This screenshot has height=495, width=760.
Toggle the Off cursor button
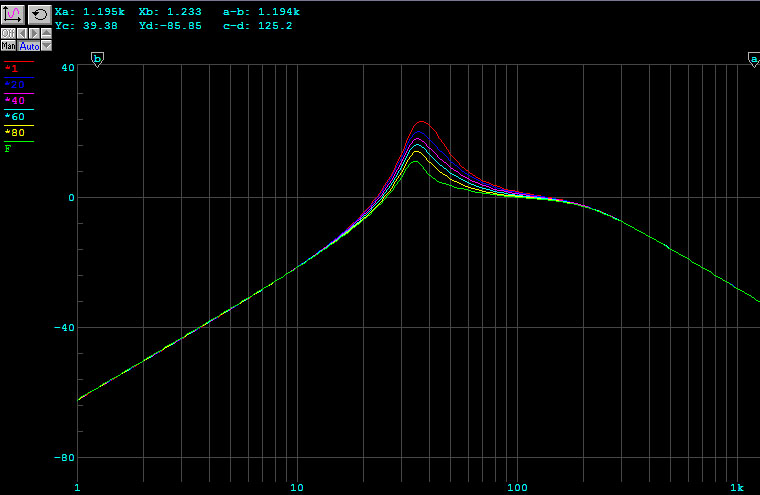coord(8,33)
